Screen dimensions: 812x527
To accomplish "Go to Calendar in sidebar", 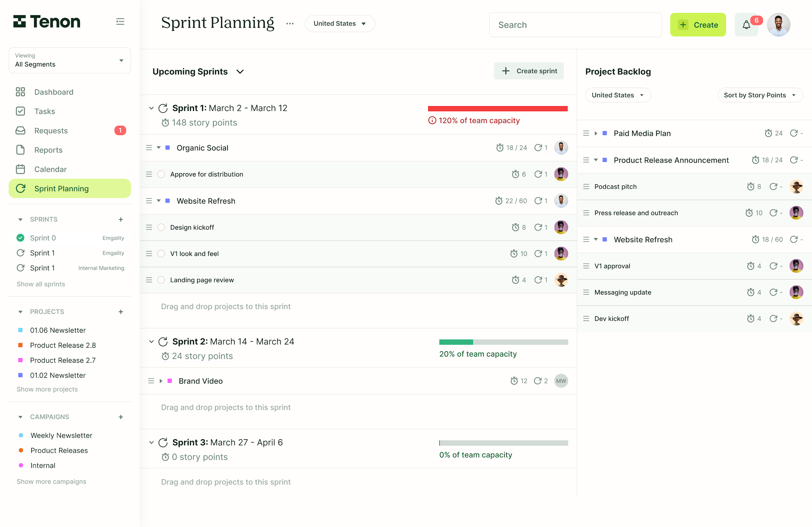I will coord(50,169).
